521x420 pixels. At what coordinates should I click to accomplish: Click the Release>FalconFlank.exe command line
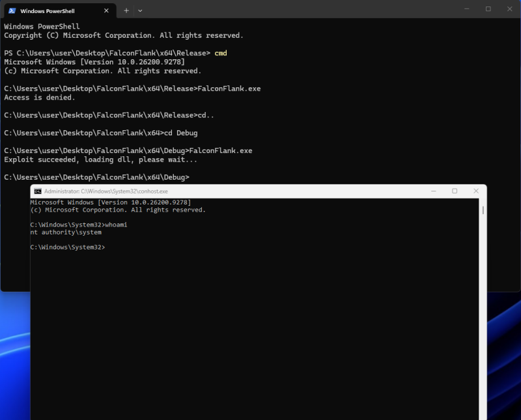point(132,89)
